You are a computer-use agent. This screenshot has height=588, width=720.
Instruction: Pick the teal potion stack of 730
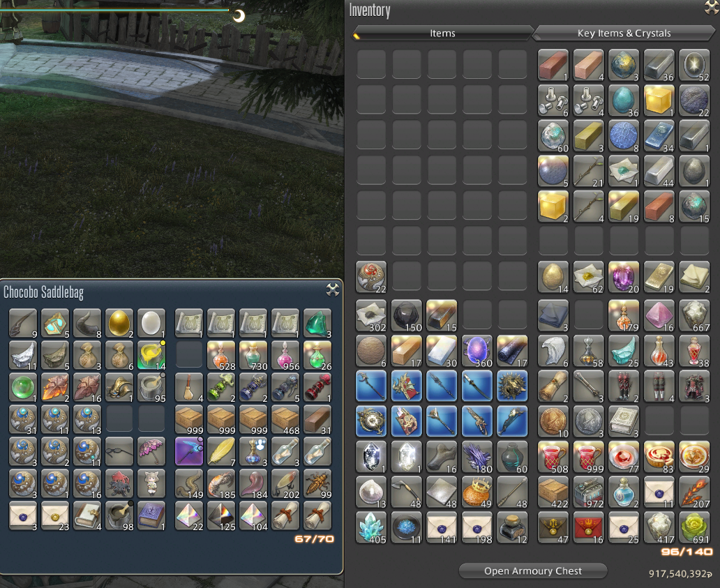[x=253, y=355]
